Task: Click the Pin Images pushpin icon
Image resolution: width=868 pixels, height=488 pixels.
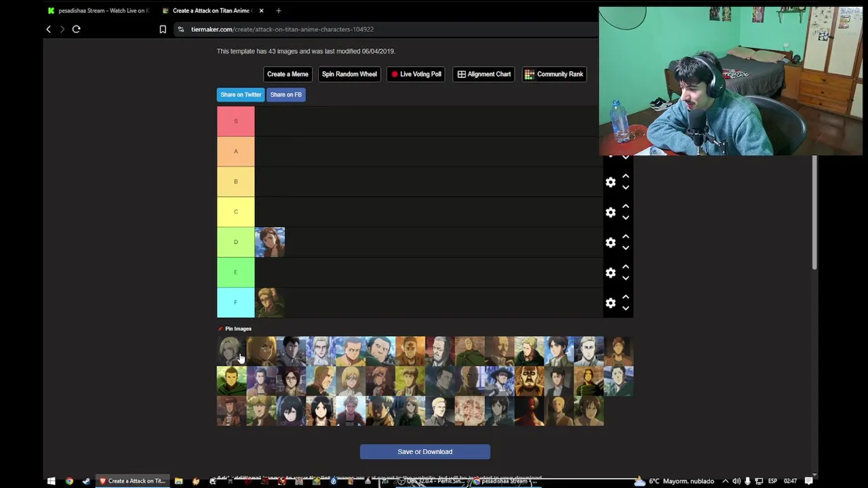Action: tap(220, 329)
